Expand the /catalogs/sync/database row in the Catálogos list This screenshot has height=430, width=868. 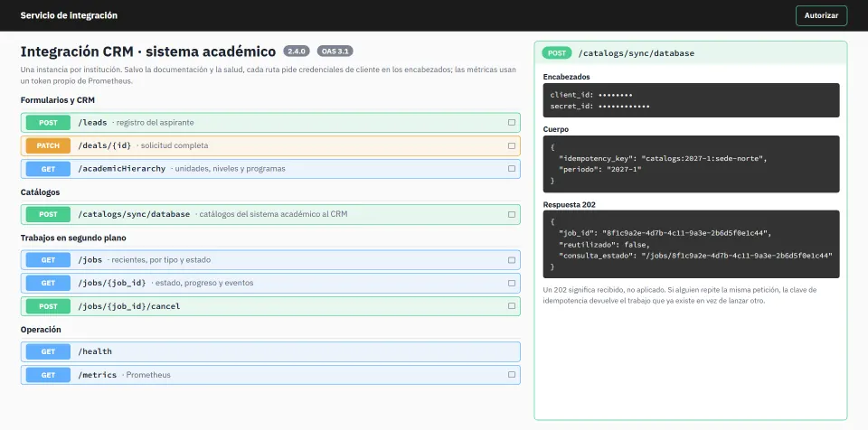click(270, 214)
